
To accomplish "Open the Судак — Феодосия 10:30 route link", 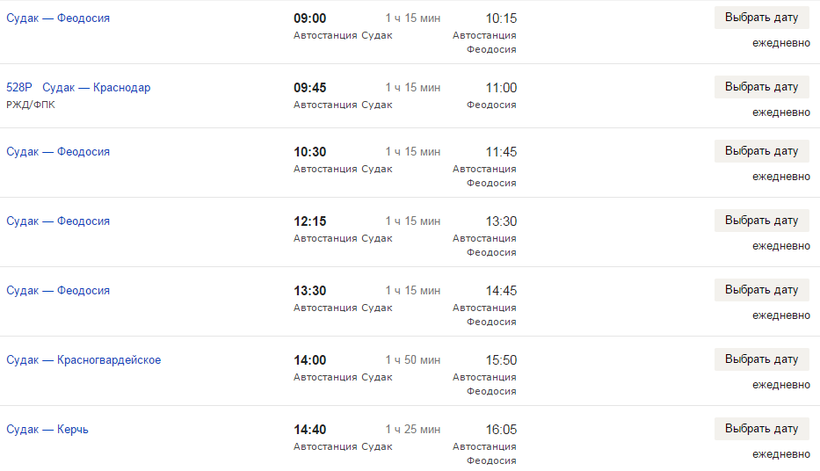I will (58, 152).
